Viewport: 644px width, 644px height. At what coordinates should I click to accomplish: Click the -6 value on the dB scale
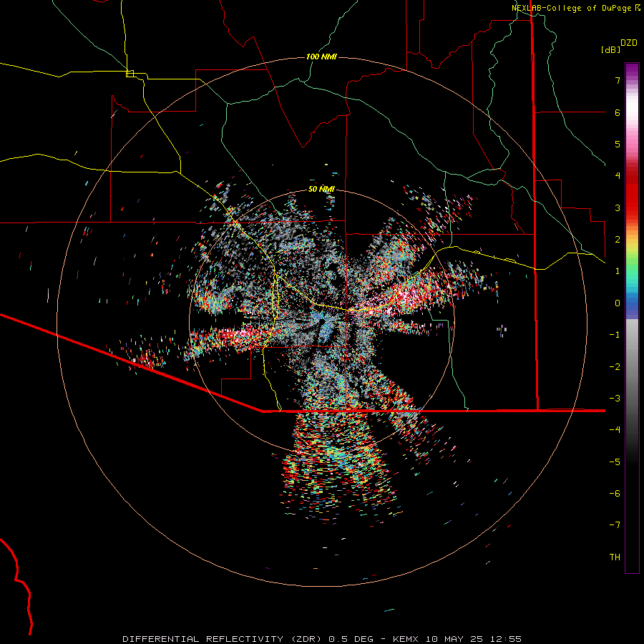[x=615, y=494]
